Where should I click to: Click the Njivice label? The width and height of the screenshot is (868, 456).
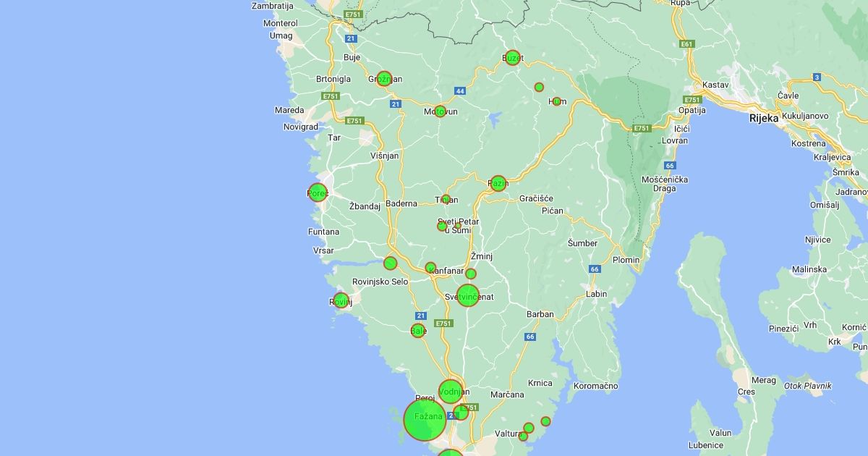(x=820, y=239)
